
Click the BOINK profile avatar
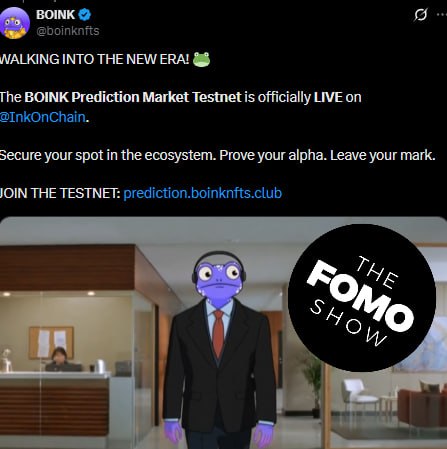(15, 23)
